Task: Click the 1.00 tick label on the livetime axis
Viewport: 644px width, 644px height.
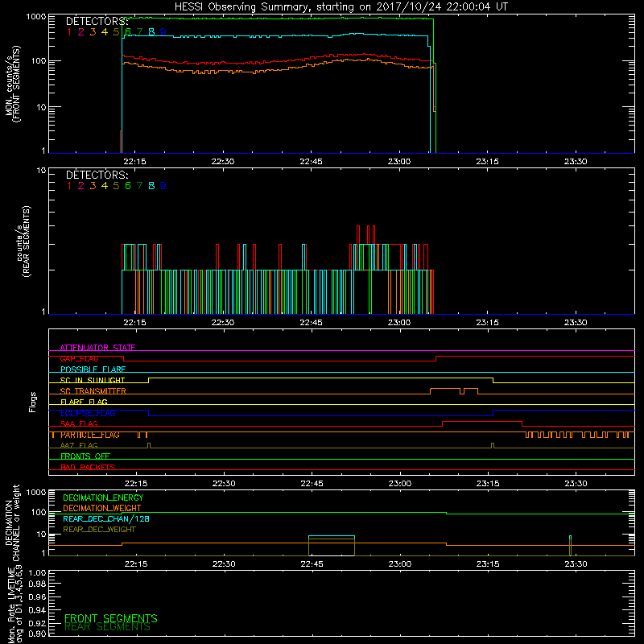Action: [x=37, y=573]
